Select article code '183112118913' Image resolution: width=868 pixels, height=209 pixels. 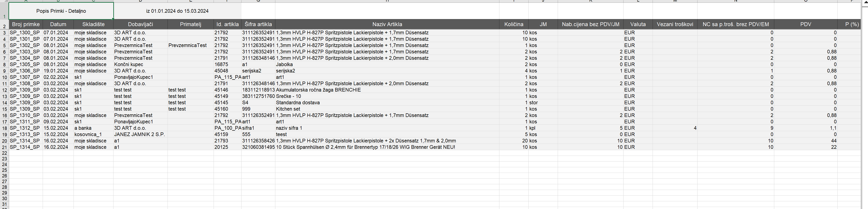point(259,90)
